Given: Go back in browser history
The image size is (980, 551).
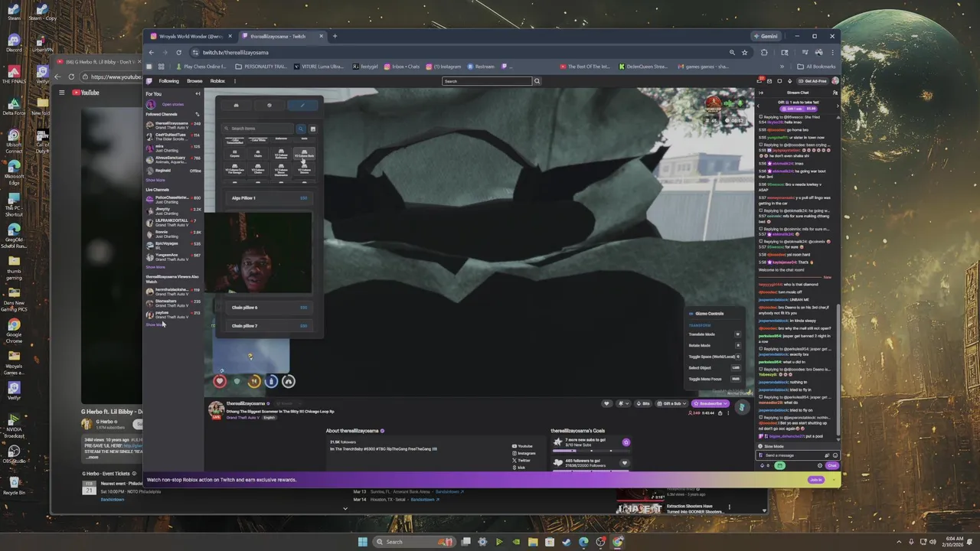Looking at the screenshot, I should [x=152, y=52].
